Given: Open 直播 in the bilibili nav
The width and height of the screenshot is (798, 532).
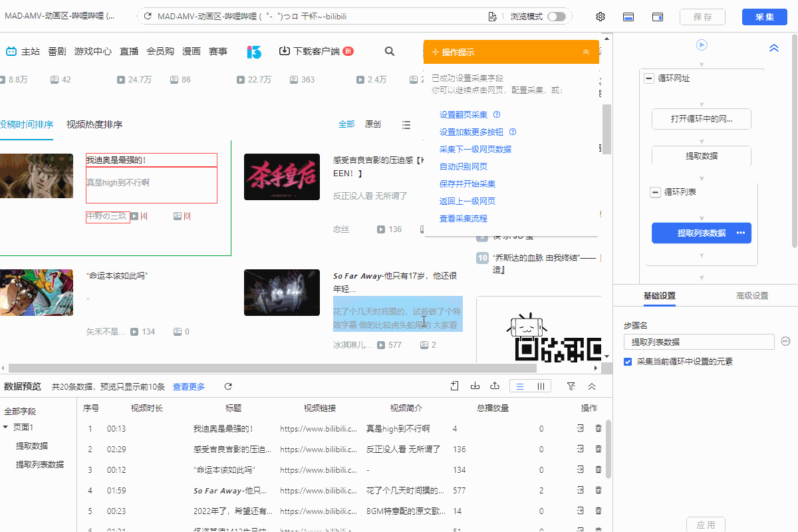Looking at the screenshot, I should (129, 51).
